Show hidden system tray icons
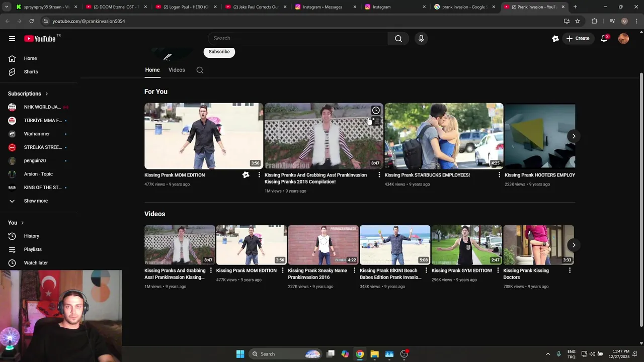644x362 pixels. coord(548,354)
